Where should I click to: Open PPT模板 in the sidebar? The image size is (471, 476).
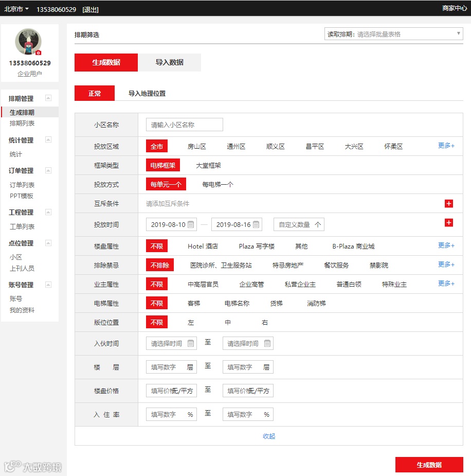[x=21, y=196]
